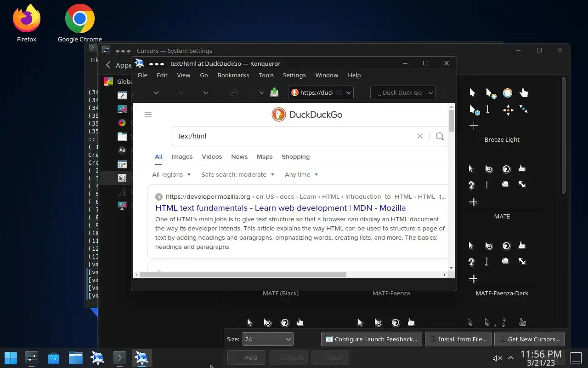Open System Settings from the taskbar

(x=31, y=358)
